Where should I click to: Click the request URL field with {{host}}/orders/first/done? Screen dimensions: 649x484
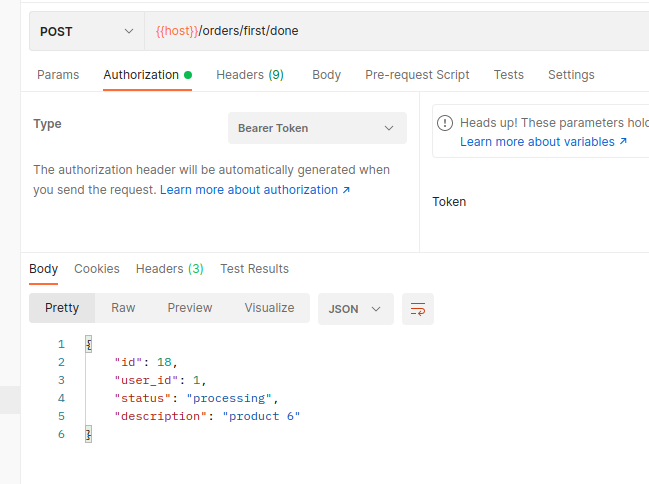coord(397,31)
